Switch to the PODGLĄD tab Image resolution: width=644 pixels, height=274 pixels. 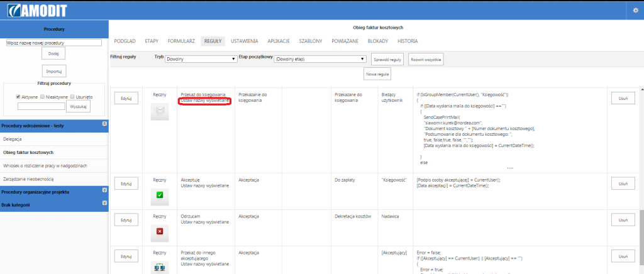point(125,41)
